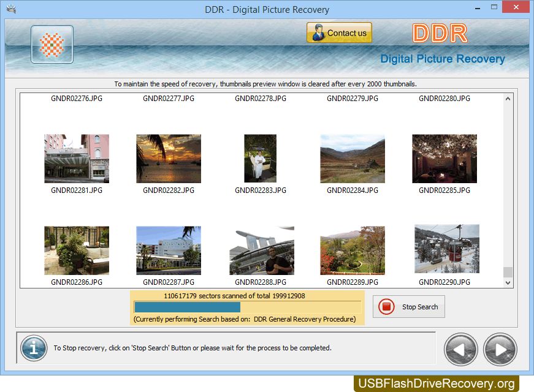Click the scrollbar up arrow
534x392 pixels.
[508, 99]
